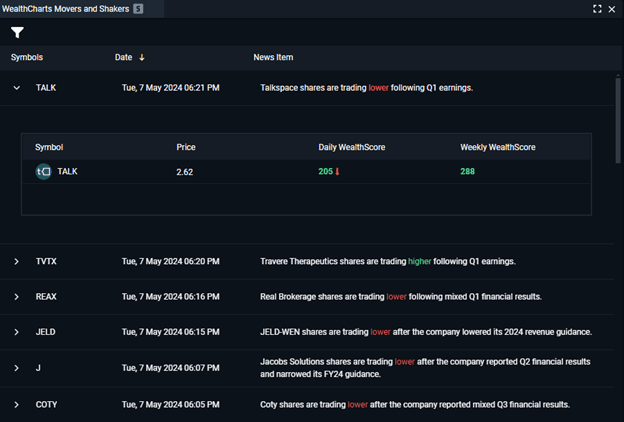Screen dimensions: 624x422
Task: Expand the JELD row
Action: [16, 332]
